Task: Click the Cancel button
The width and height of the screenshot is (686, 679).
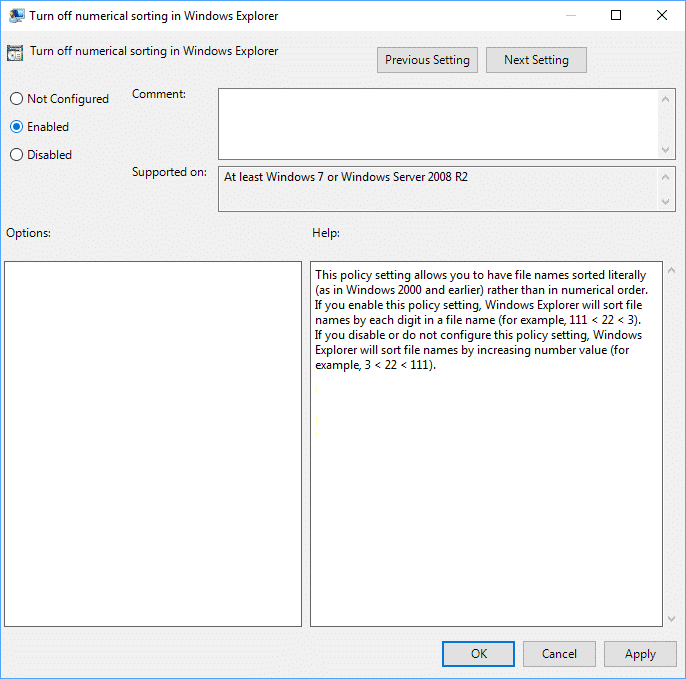Action: (x=559, y=654)
